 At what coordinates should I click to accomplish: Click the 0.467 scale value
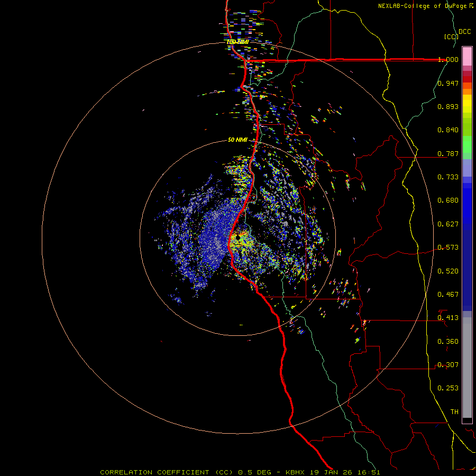(448, 295)
